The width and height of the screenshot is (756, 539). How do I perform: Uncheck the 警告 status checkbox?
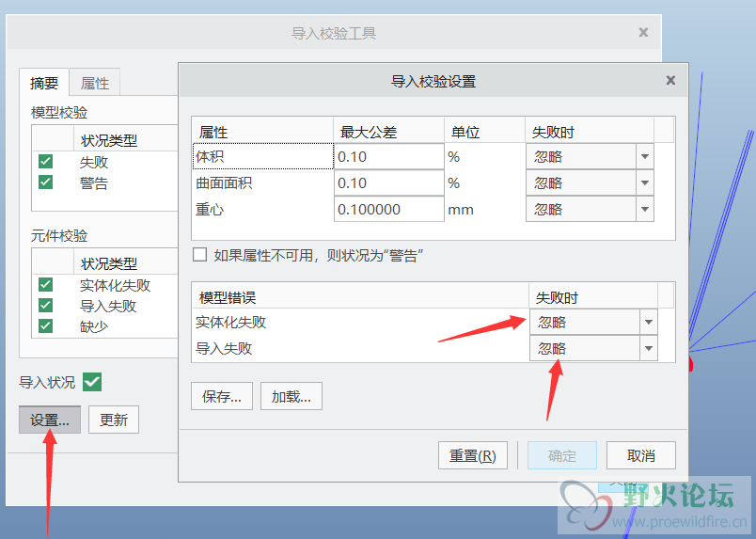point(45,182)
